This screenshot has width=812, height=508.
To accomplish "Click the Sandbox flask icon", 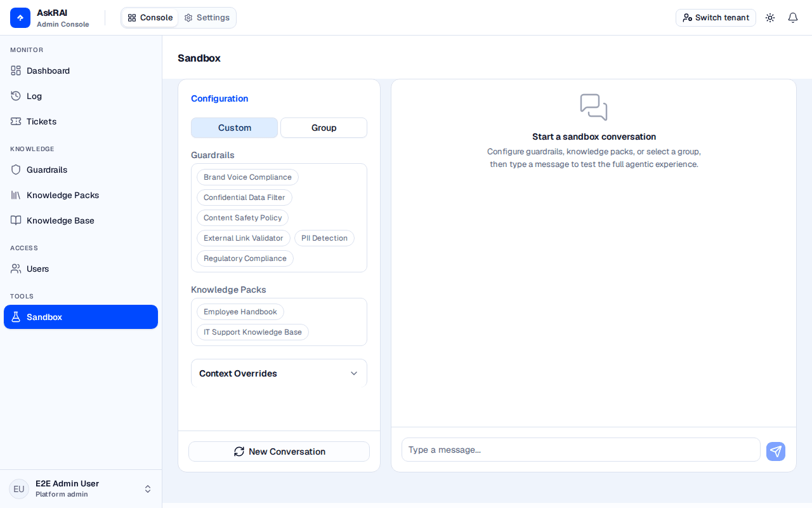I will coord(16,317).
